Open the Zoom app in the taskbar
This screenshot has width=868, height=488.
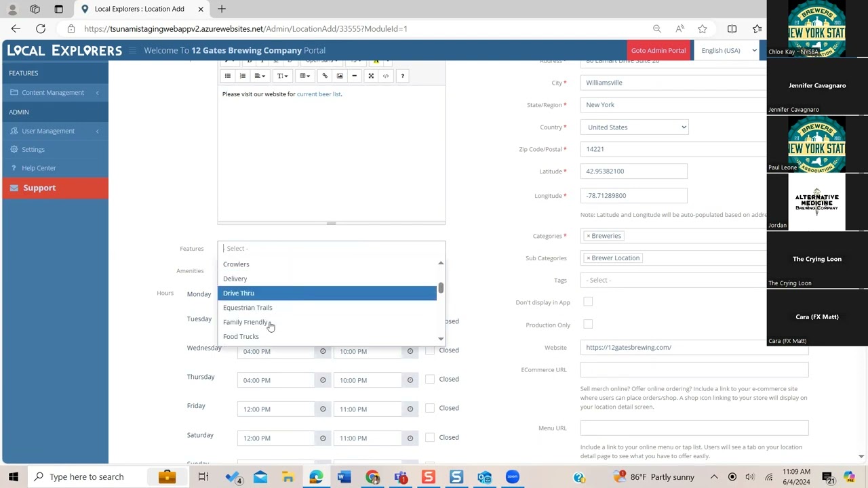pyautogui.click(x=512, y=476)
